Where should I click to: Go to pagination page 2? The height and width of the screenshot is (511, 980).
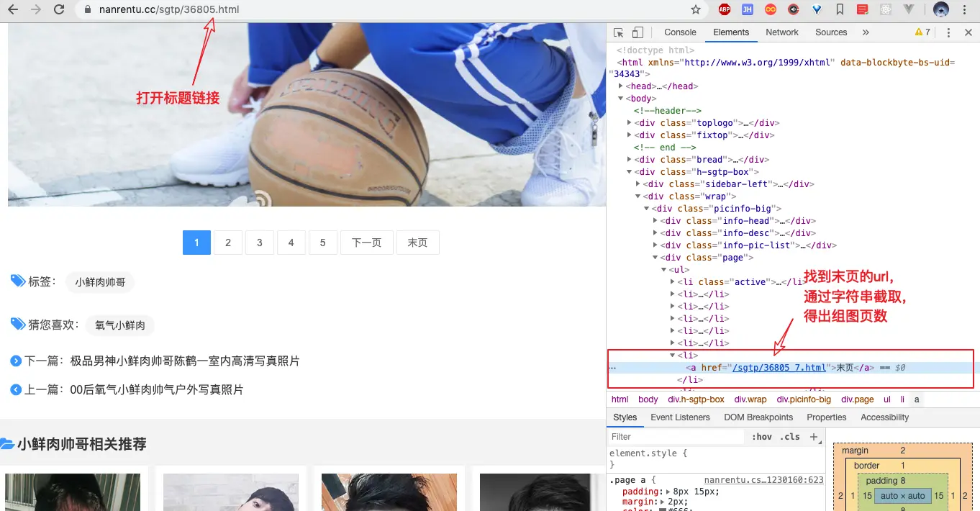[x=228, y=243]
